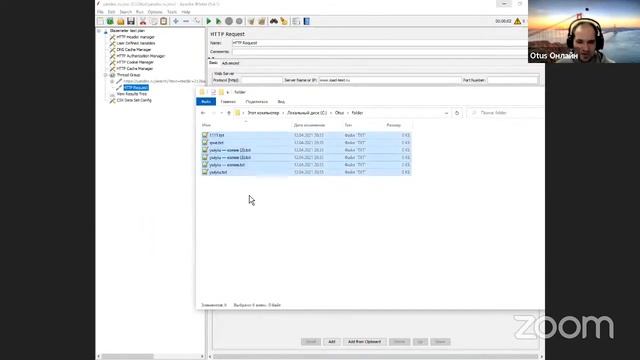
Task: Select Thread Group in the tree
Action: coord(129,75)
